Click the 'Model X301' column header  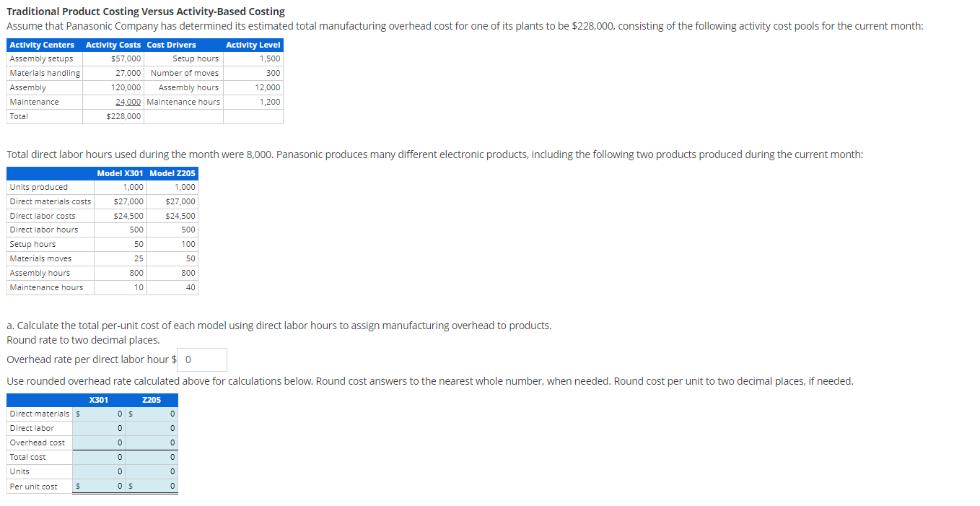coord(121,173)
